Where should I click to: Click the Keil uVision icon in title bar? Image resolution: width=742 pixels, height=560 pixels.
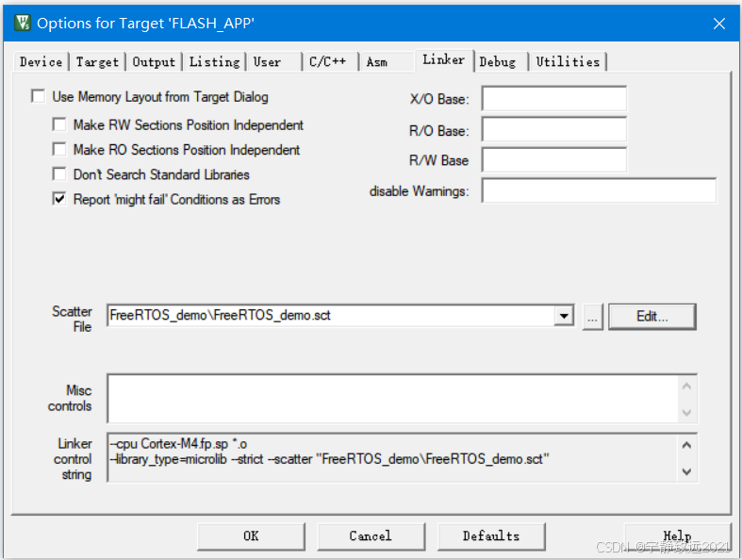(x=23, y=23)
